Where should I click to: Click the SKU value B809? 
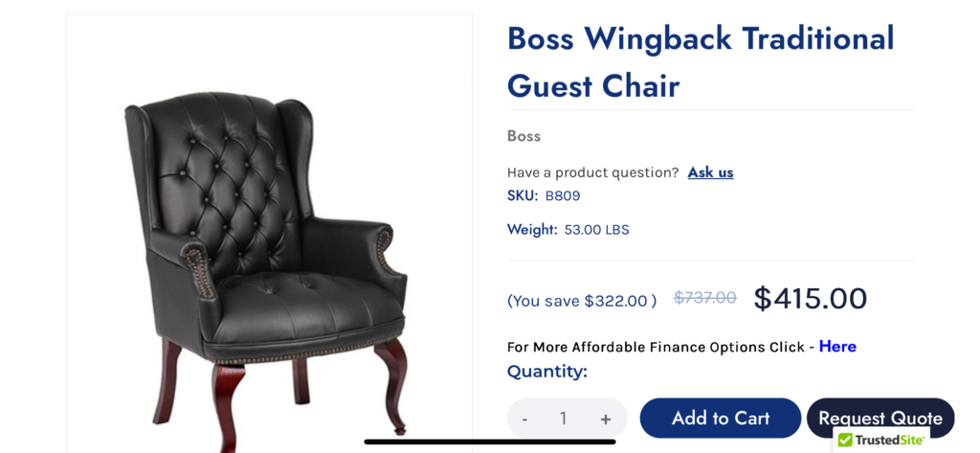click(563, 196)
